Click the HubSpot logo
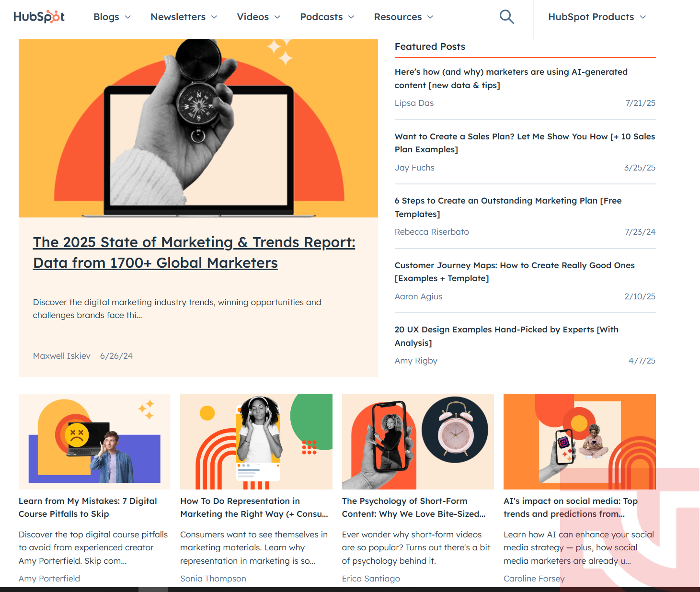The image size is (700, 592). pyautogui.click(x=39, y=17)
